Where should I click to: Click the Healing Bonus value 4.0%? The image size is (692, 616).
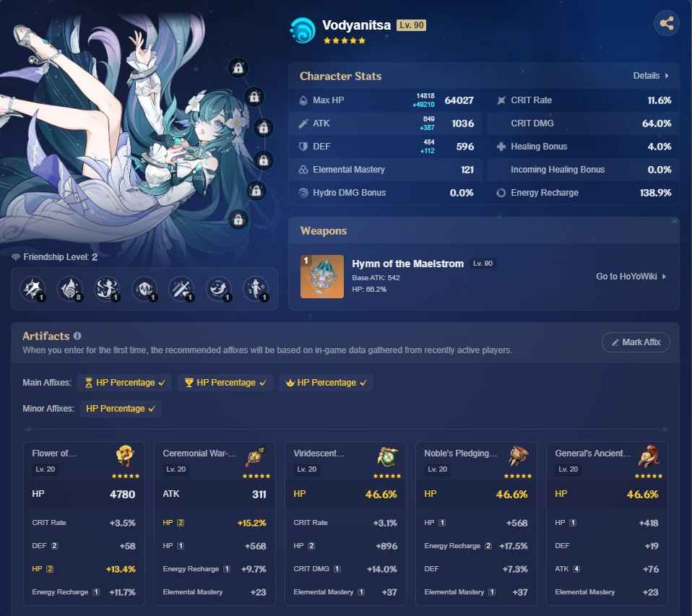(659, 147)
